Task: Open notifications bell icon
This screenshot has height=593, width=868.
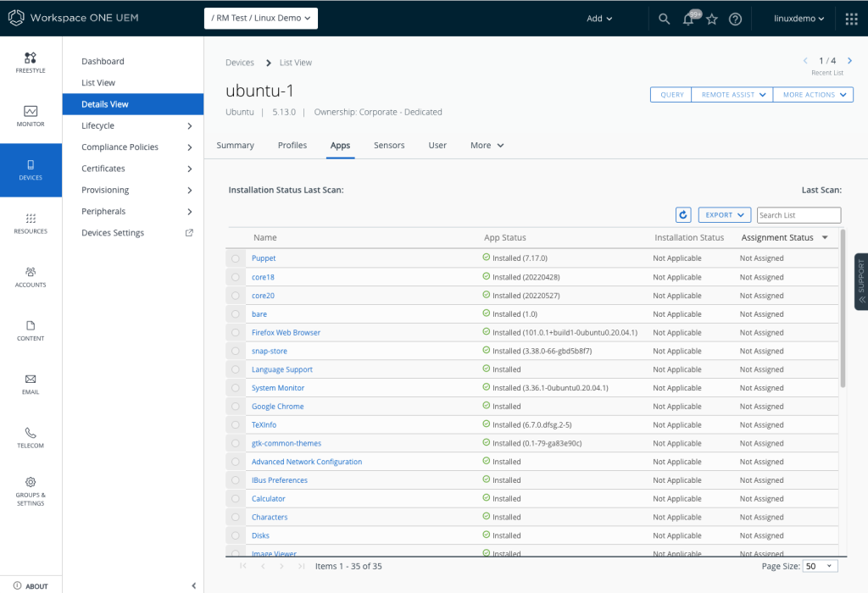Action: [688, 19]
